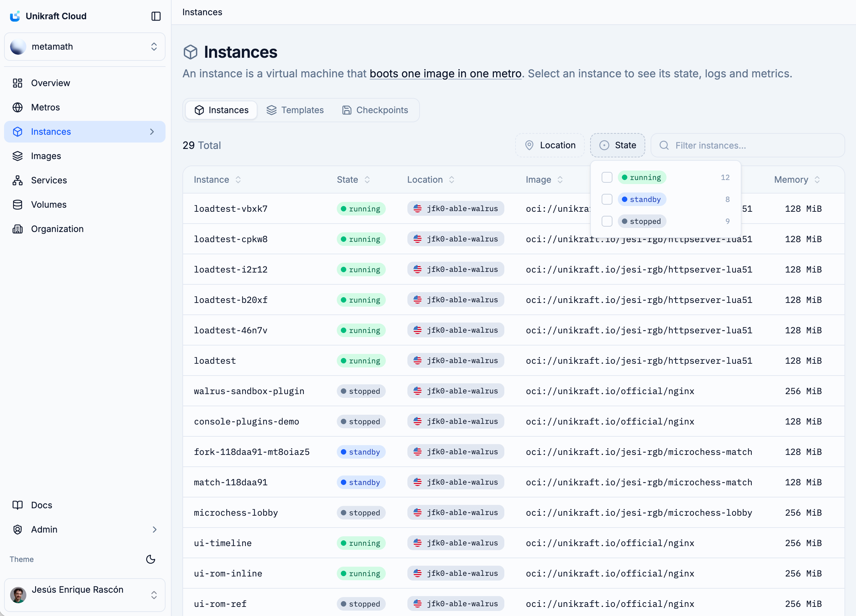Viewport: 856px width, 616px height.
Task: Click the layers icon on the Templates tab
Action: click(271, 110)
